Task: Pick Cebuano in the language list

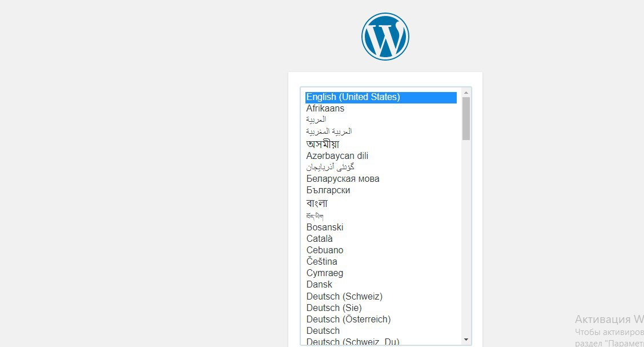Action: click(x=381, y=250)
